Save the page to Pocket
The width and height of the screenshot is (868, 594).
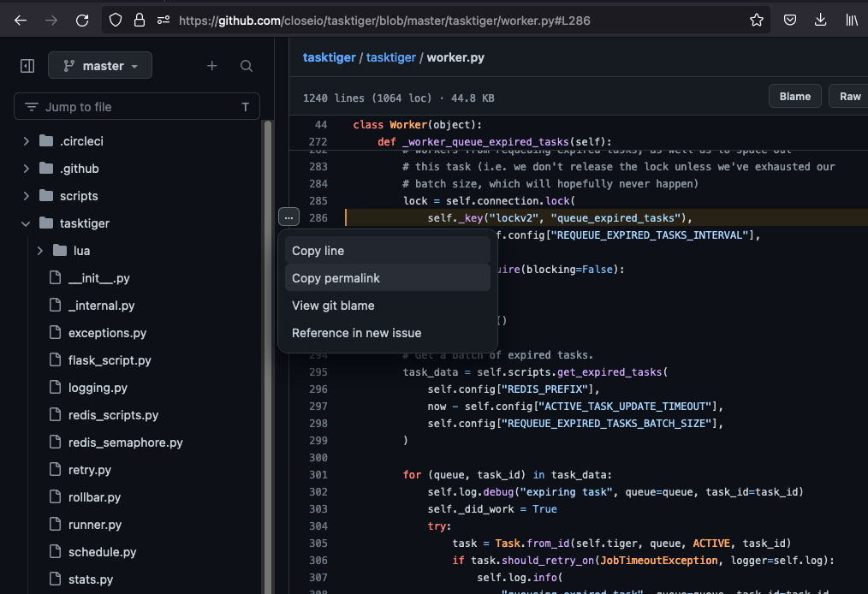(x=788, y=21)
